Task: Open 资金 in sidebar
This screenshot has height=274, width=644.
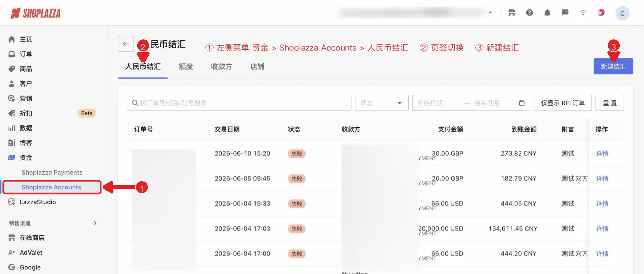Action: pos(26,158)
